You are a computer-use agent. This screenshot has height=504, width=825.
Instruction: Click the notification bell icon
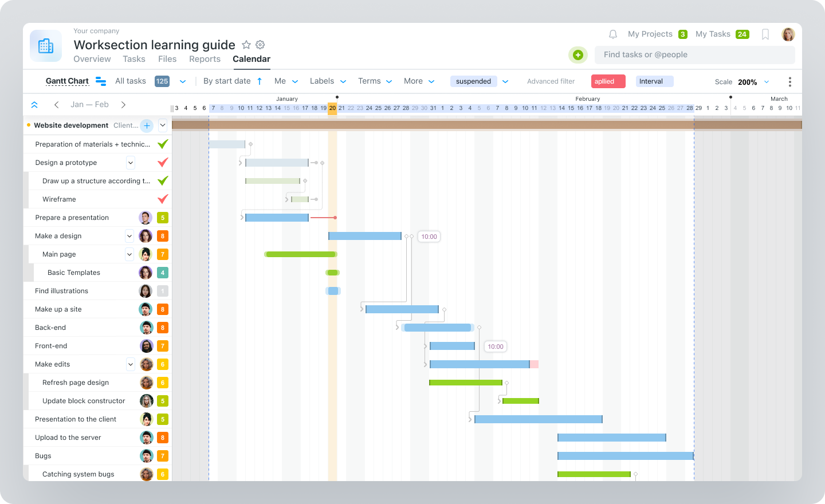coord(612,34)
